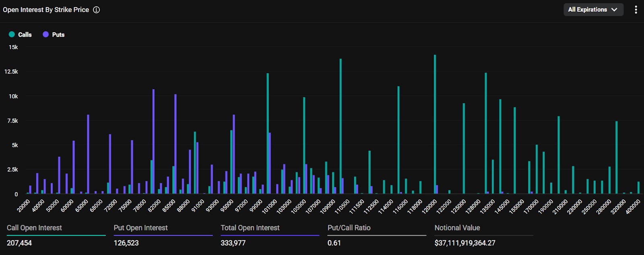
Task: Click the Puts bar at 65000 strike
Action: point(88,154)
